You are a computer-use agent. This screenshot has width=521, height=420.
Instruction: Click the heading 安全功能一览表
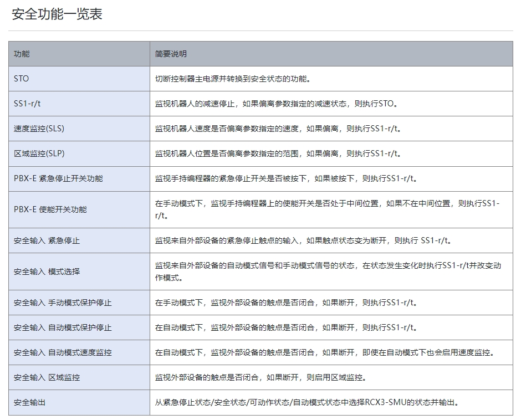click(57, 14)
